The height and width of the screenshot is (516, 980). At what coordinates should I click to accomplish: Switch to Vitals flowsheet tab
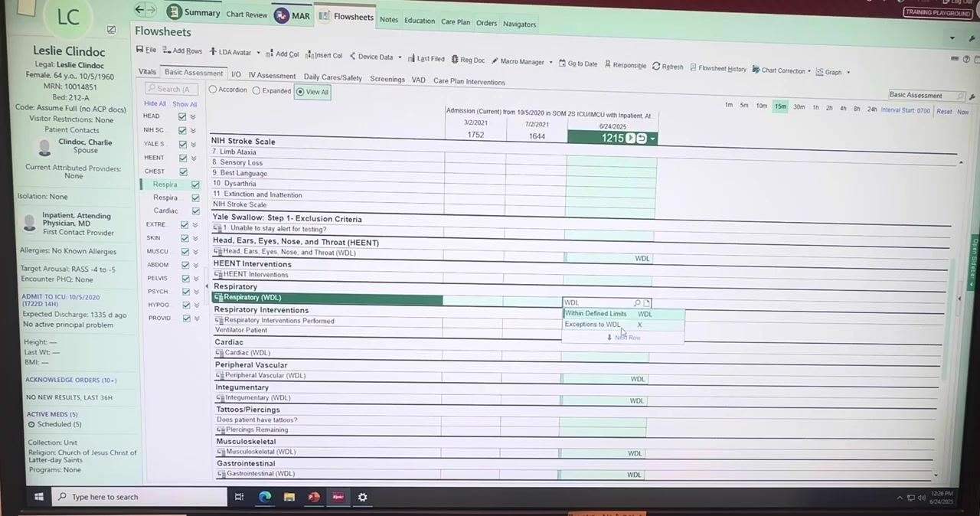(x=147, y=71)
